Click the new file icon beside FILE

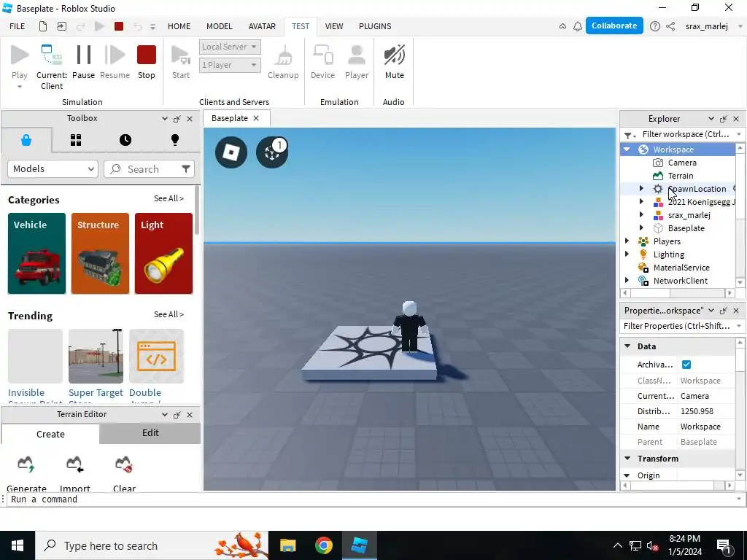(x=43, y=26)
